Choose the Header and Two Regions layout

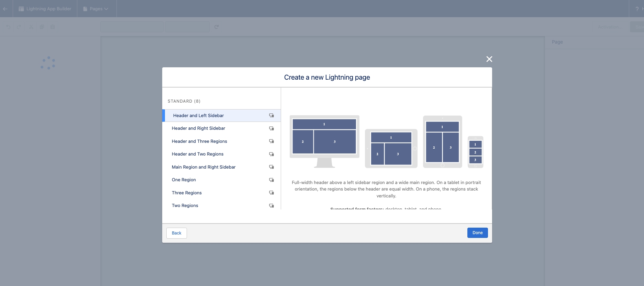pyautogui.click(x=198, y=154)
